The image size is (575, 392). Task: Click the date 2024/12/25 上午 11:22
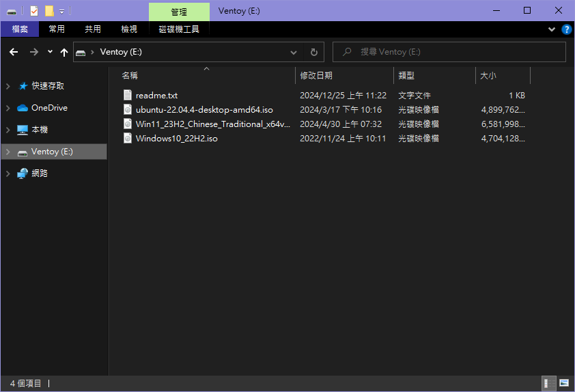click(343, 96)
